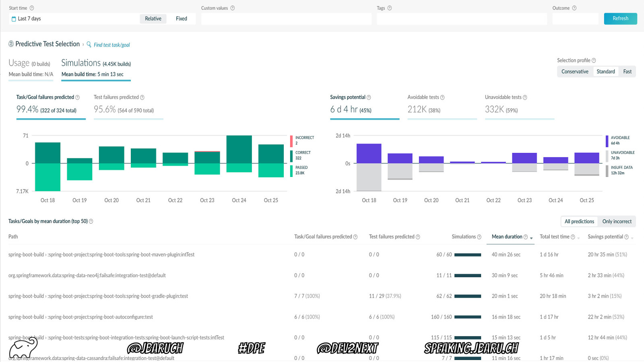This screenshot has height=362, width=644.
Task: Click the INCORRECT legend color swatch
Action: 291,141
